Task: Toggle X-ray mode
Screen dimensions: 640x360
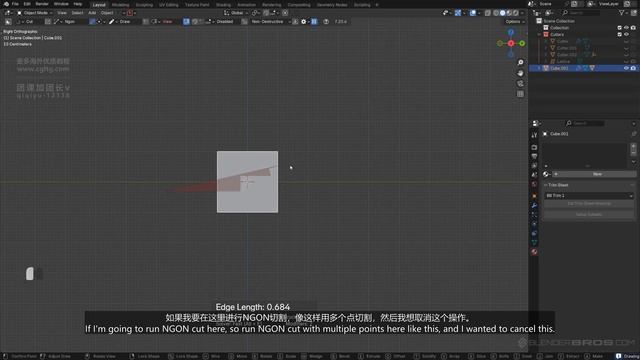Action: pyautogui.click(x=488, y=13)
